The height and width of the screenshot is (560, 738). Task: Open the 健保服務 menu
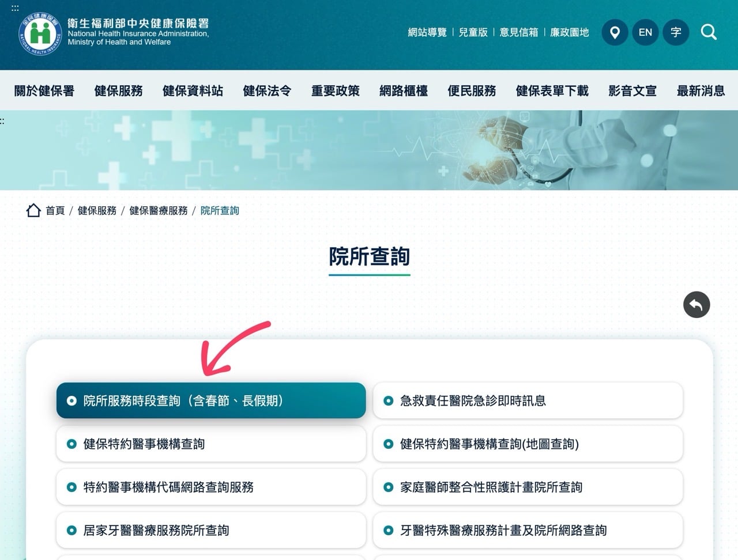click(x=118, y=90)
